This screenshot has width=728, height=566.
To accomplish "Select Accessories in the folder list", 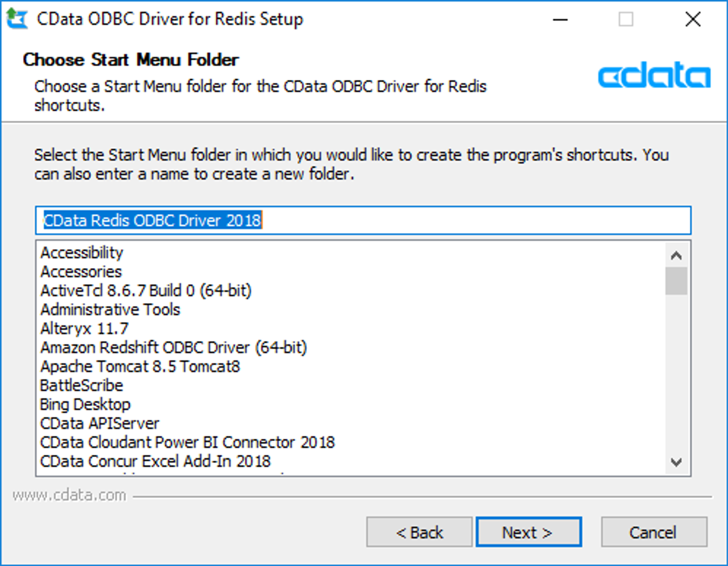I will click(x=81, y=271).
